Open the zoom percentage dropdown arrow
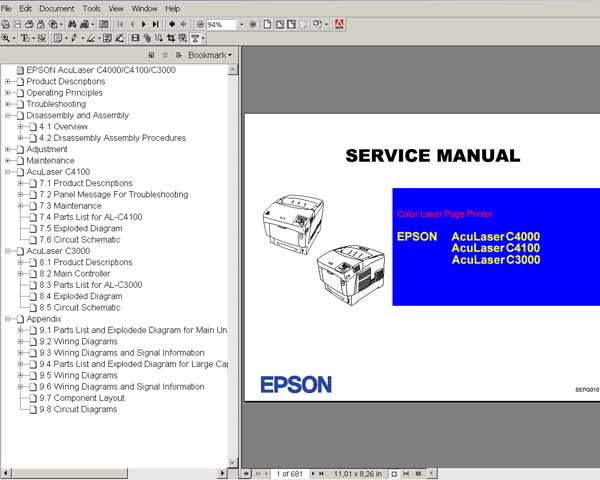The width and height of the screenshot is (600, 480). click(241, 24)
